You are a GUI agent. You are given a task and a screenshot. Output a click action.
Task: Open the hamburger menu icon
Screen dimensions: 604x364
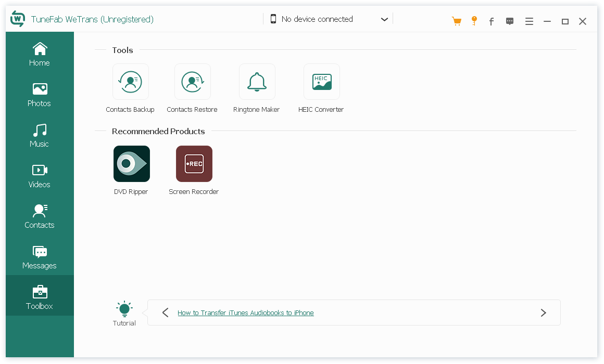pos(529,21)
